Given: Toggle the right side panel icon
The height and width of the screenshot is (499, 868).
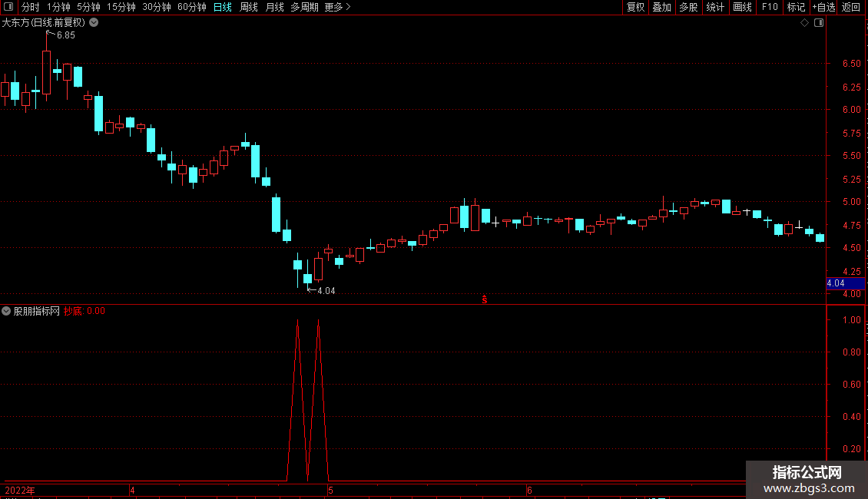Looking at the screenshot, I should click(x=819, y=23).
